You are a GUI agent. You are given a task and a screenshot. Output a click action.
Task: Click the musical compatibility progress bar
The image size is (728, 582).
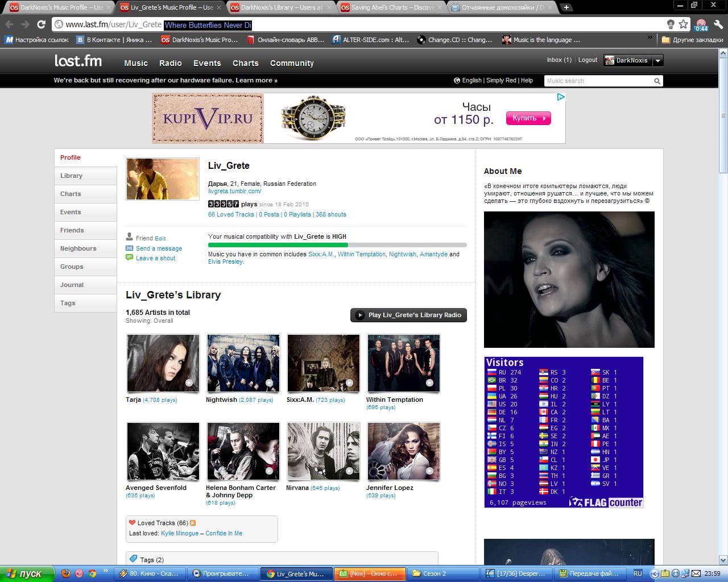[x=337, y=245]
